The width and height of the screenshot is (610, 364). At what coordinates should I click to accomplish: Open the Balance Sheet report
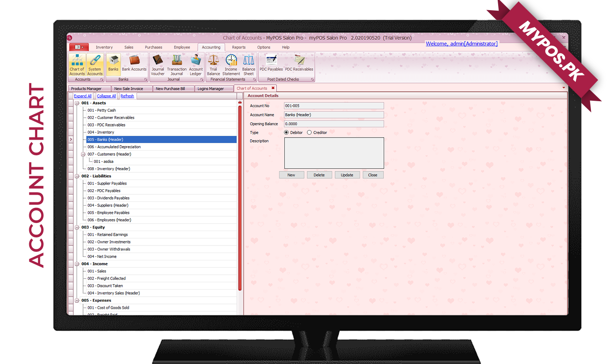pyautogui.click(x=249, y=65)
